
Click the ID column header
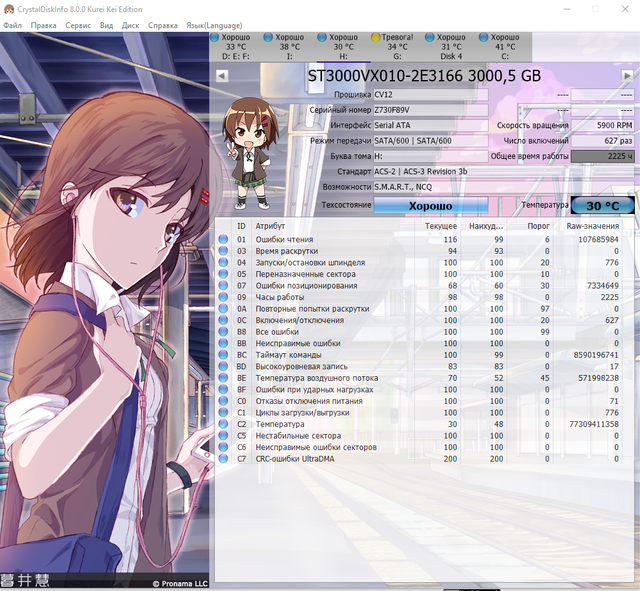[x=241, y=226]
